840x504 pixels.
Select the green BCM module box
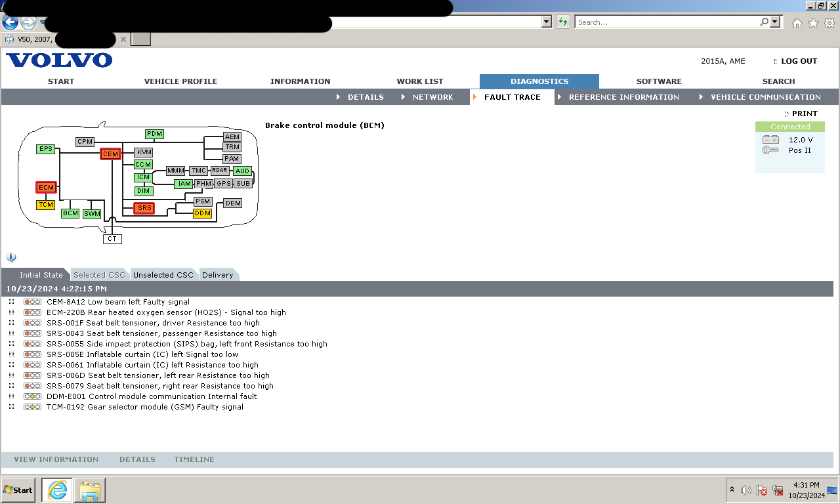[70, 213]
